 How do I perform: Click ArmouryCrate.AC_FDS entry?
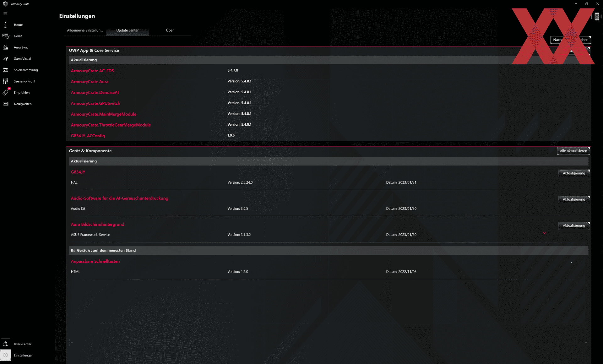[92, 71]
